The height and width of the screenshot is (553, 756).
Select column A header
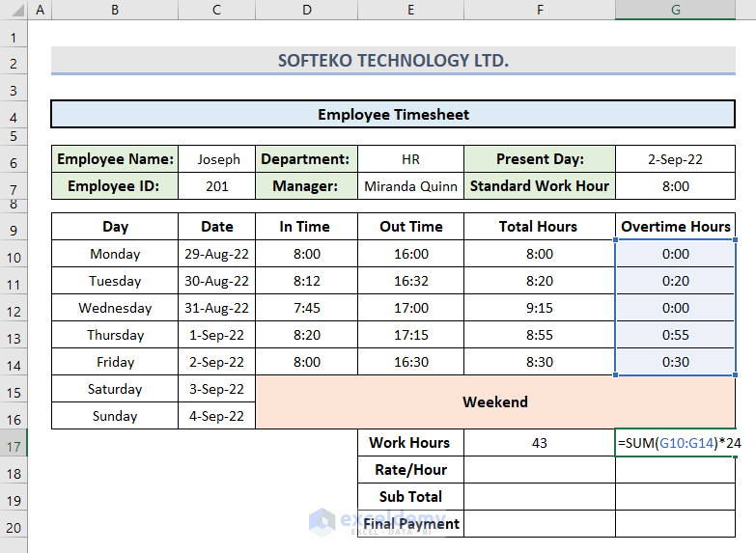pyautogui.click(x=40, y=10)
